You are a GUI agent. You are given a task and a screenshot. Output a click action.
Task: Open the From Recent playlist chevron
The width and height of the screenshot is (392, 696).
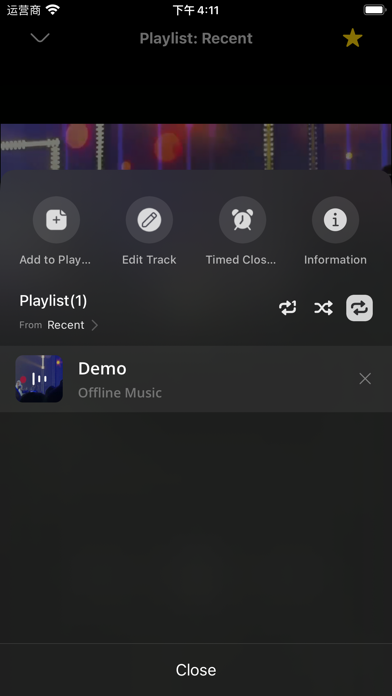tap(95, 325)
